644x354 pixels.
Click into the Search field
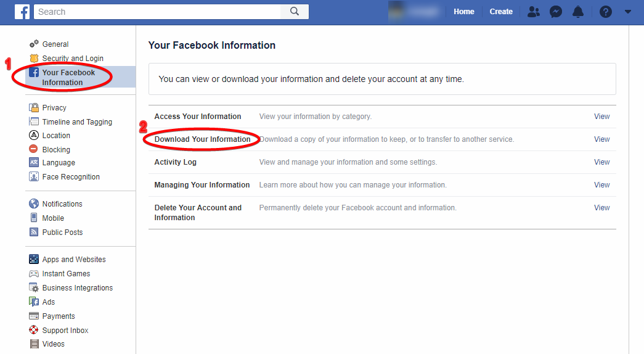[157, 12]
